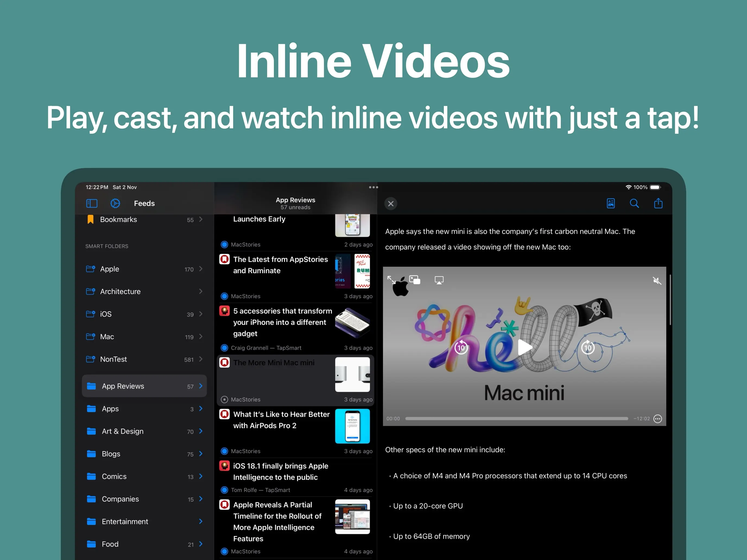The width and height of the screenshot is (747, 560).
Task: Open reader view article icon
Action: [x=610, y=203]
